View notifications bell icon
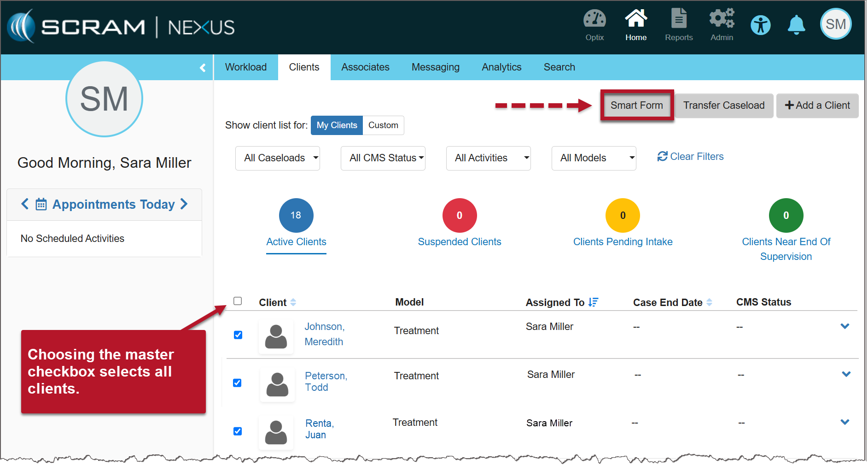 [796, 25]
